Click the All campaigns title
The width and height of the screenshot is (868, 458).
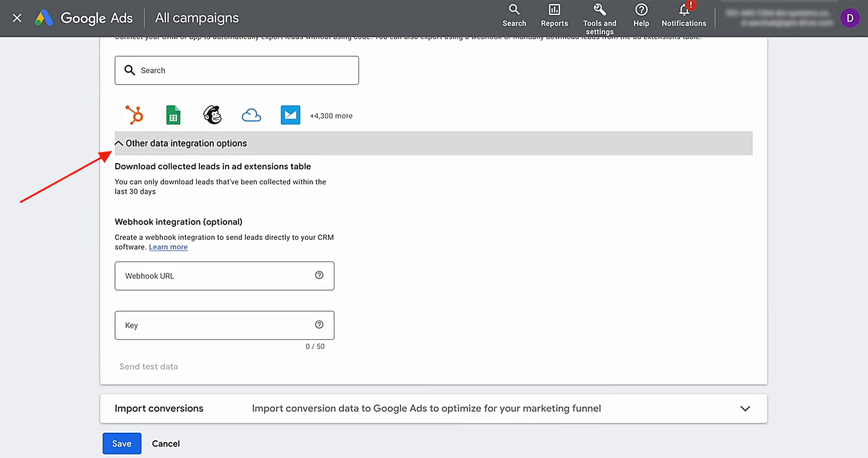tap(197, 18)
